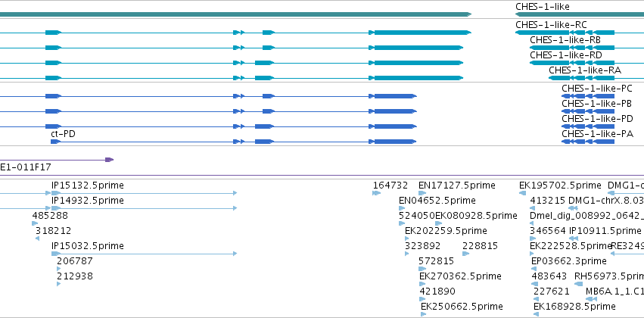644x318 pixels.
Task: Select the IP14932.5prime EST
Action: pyautogui.click(x=88, y=201)
